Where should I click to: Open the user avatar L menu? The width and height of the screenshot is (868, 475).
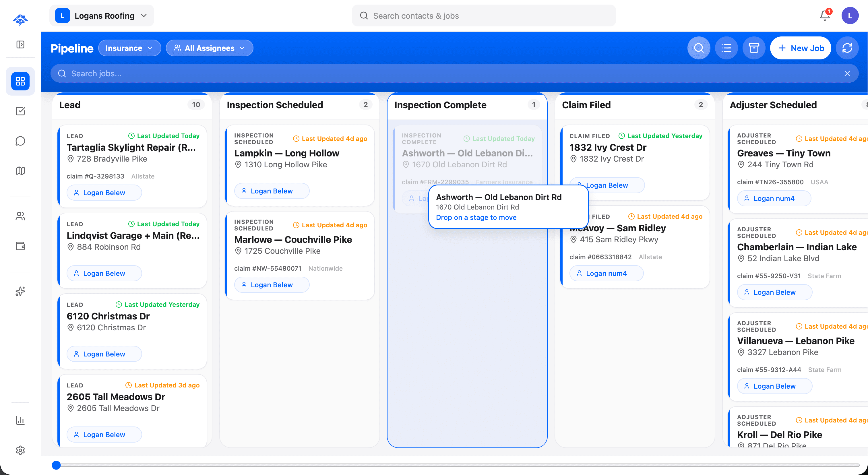click(x=850, y=15)
